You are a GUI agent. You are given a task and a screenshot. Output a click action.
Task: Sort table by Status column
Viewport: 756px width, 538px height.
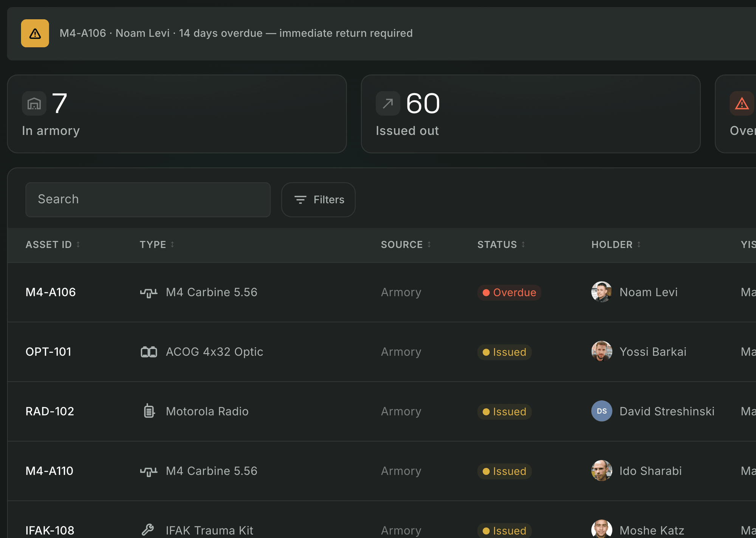[501, 245]
